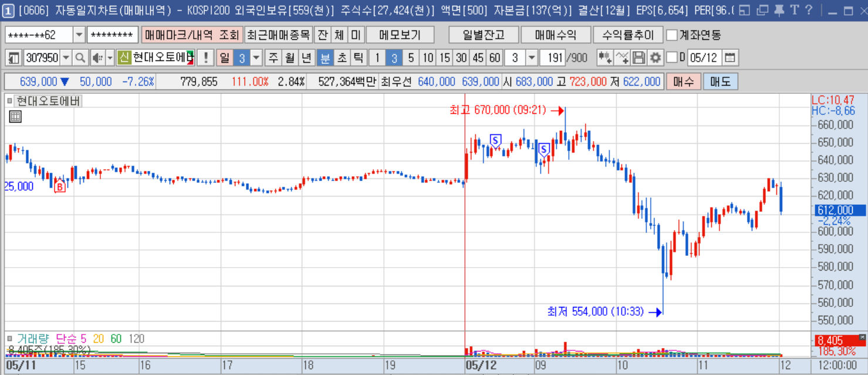The image size is (868, 375).
Task: Click the candle count field showing 191
Action: coord(552,58)
